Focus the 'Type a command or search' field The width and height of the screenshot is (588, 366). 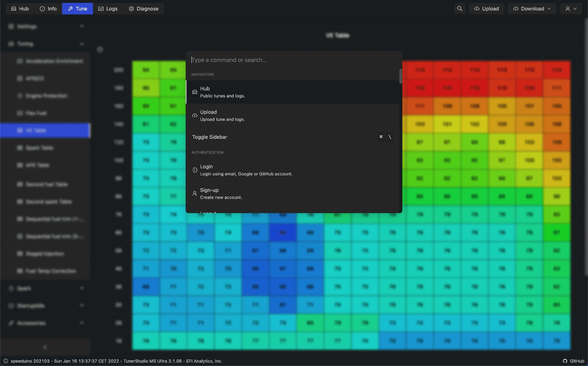[x=294, y=60]
